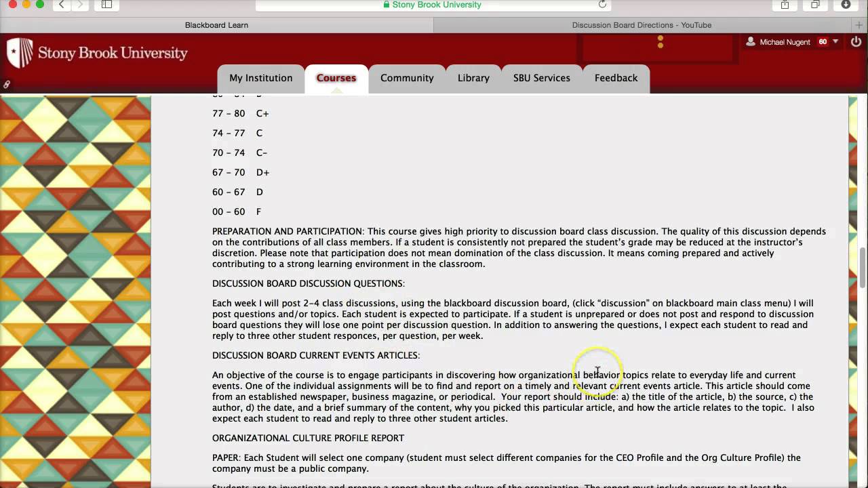
Task: Click Stony Brook University address bar
Action: [x=434, y=5]
